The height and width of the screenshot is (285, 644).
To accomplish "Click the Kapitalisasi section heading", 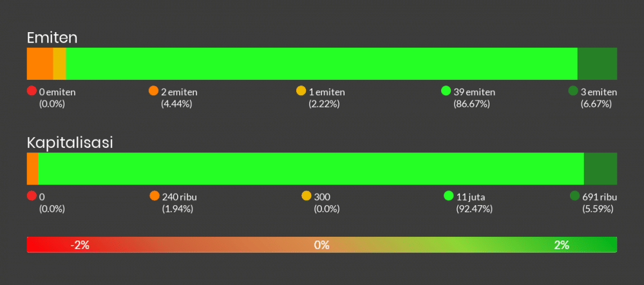I will point(70,143).
